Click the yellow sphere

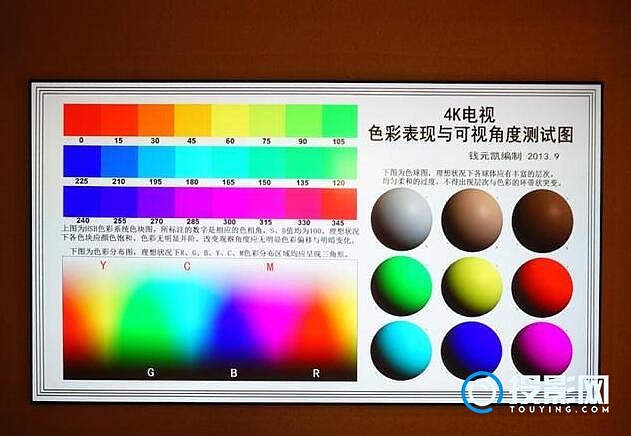472,287
